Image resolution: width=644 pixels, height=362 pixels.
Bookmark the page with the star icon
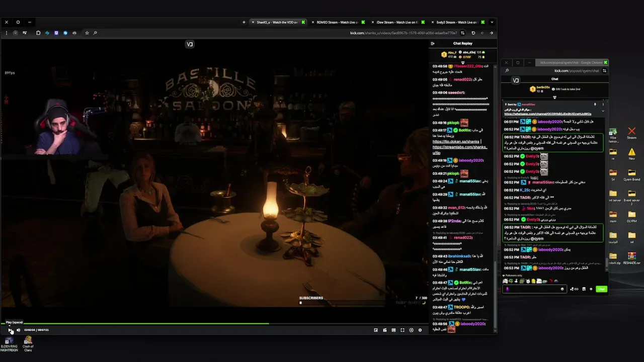click(x=87, y=33)
